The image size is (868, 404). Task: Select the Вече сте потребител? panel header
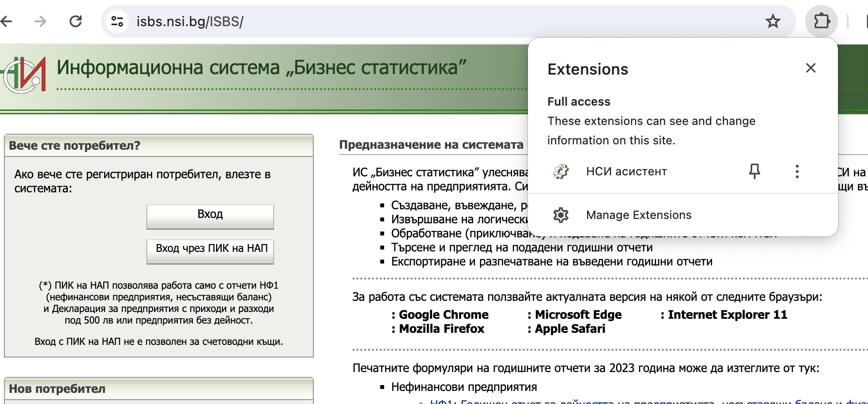click(x=159, y=145)
